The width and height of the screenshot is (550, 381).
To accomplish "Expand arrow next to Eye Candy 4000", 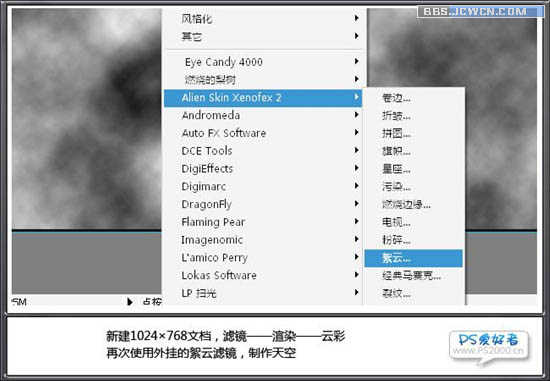I will click(x=356, y=61).
